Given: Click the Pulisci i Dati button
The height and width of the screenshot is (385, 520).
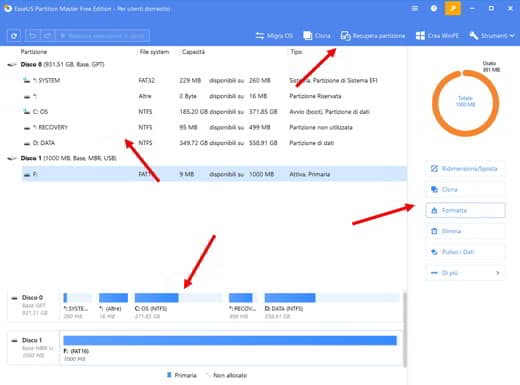Looking at the screenshot, I should (465, 252).
